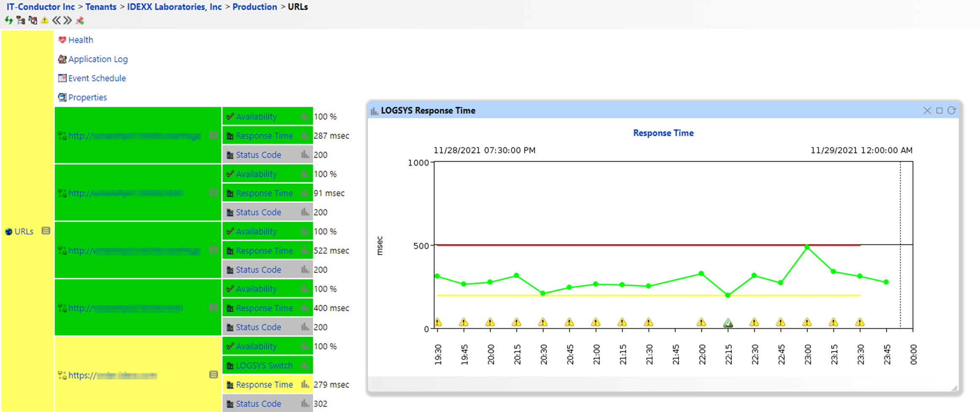Maximize the LOGSYS Response Time panel

tap(939, 110)
